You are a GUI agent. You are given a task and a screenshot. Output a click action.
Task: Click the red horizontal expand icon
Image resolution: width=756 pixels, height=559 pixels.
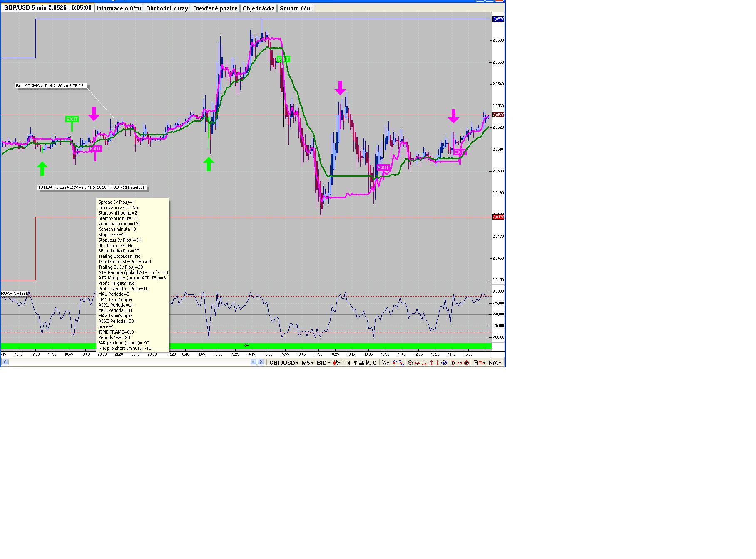460,363
